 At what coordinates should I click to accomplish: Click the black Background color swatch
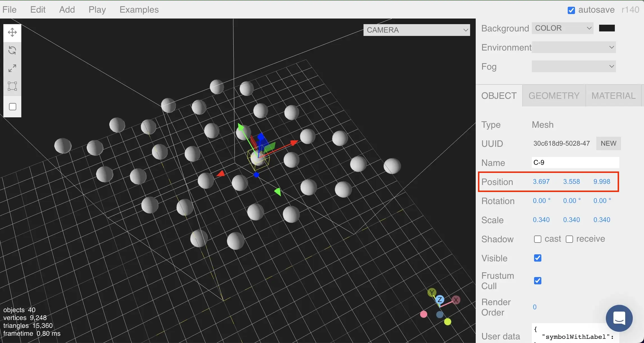607,28
